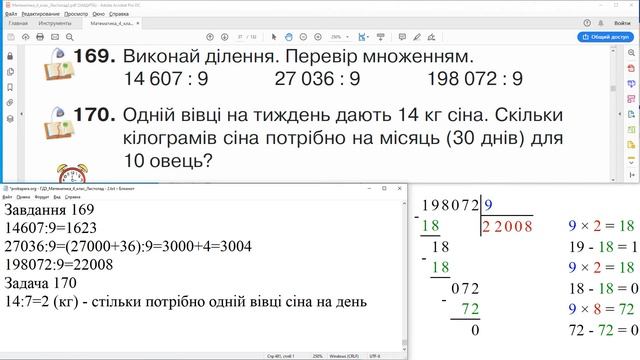Viewport: 640px width, 360px height.
Task: Click the PDF vertical scrollbar thumb
Action: point(613,89)
